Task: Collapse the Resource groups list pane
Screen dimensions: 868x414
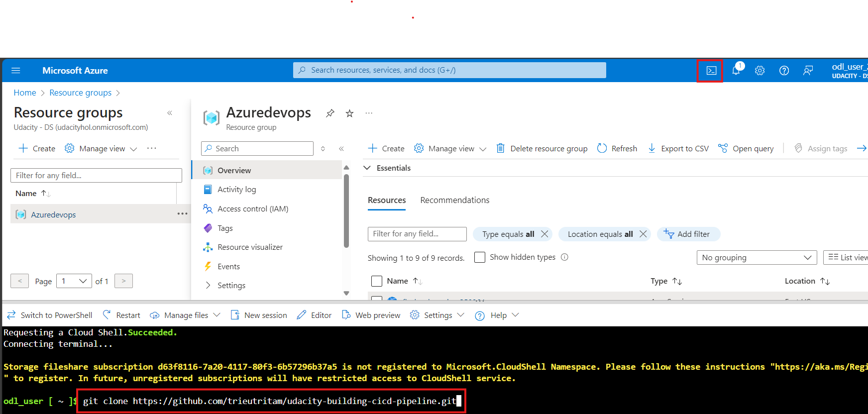Action: pyautogui.click(x=170, y=113)
